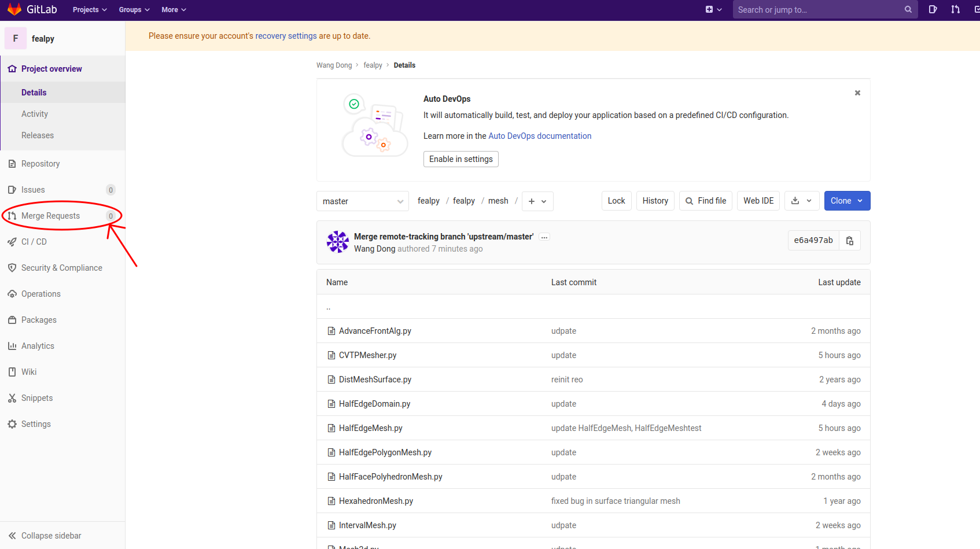Click the GitLab fox logo
Image resolution: width=980 pixels, height=549 pixels.
click(14, 9)
